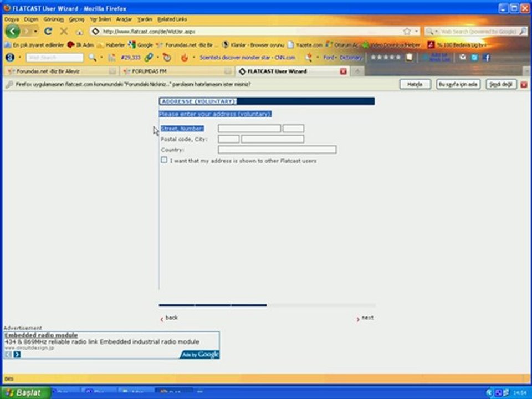This screenshot has width=532, height=399.
Task: Click the rank chart icon beside #29,333
Action: click(x=112, y=57)
